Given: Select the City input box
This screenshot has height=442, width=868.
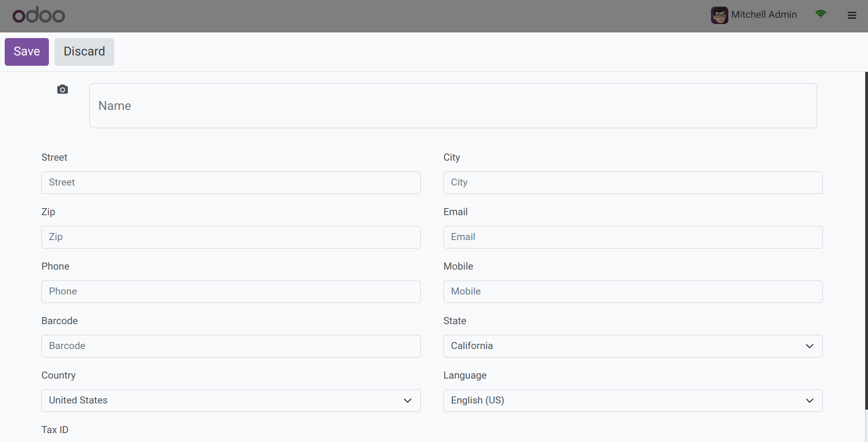Looking at the screenshot, I should pos(632,183).
